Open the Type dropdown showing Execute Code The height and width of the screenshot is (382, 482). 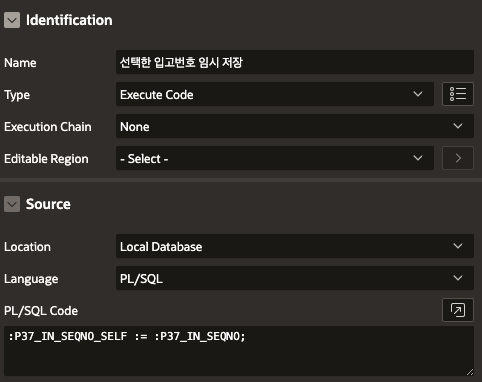point(275,94)
